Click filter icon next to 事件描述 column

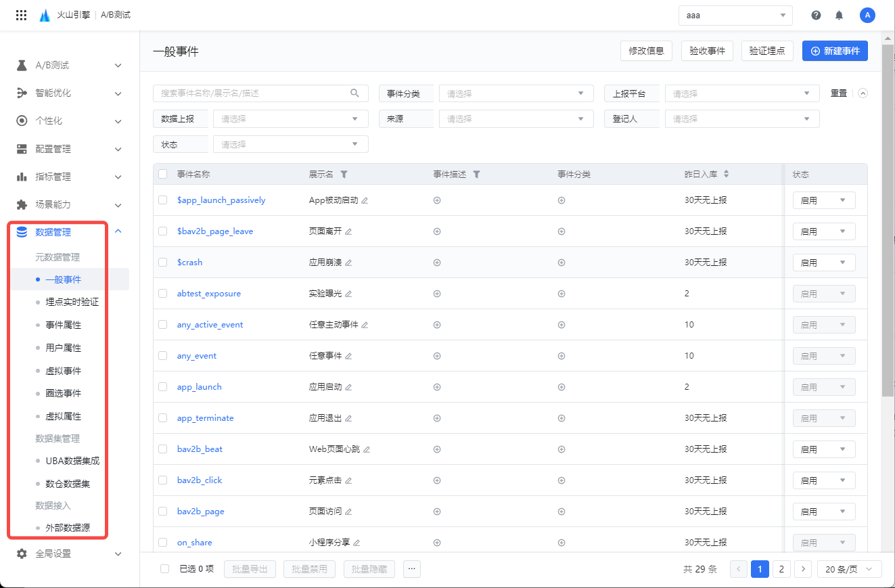tap(476, 175)
